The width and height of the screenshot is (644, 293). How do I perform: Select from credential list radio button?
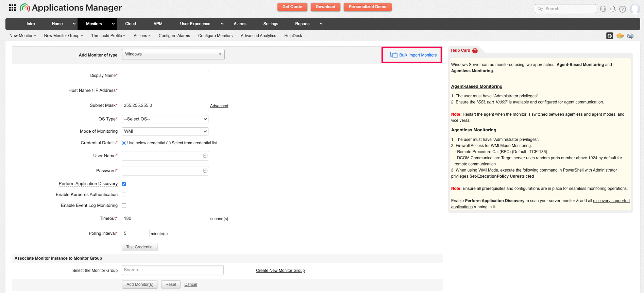[168, 143]
